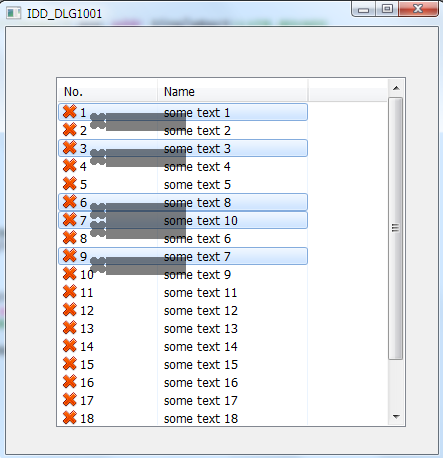Click the red X icon beside number 15
Screen dimensions: 443x458
pos(70,364)
